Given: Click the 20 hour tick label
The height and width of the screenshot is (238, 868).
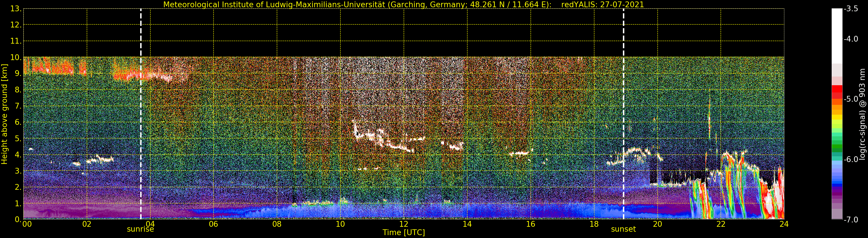Looking at the screenshot, I should pos(657,224).
